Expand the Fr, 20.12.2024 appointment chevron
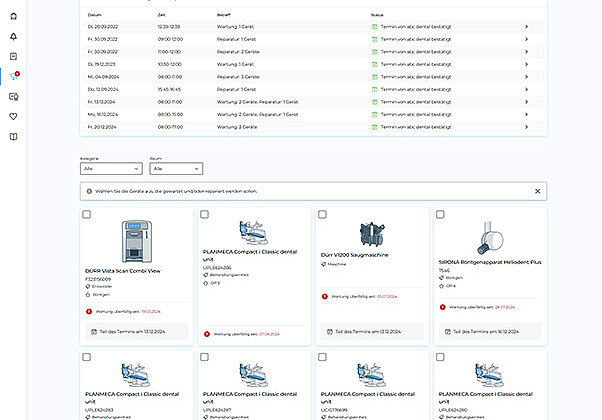Screen dimensions: 602x420 (x=526, y=127)
